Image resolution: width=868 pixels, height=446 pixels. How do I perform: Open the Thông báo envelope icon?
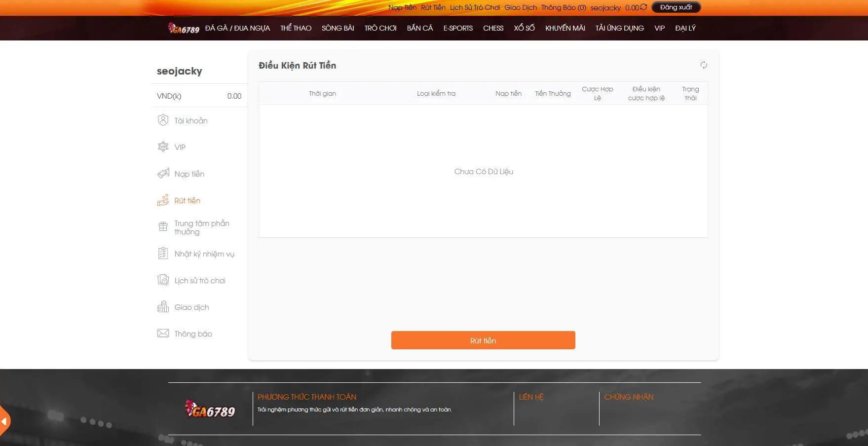pyautogui.click(x=163, y=334)
